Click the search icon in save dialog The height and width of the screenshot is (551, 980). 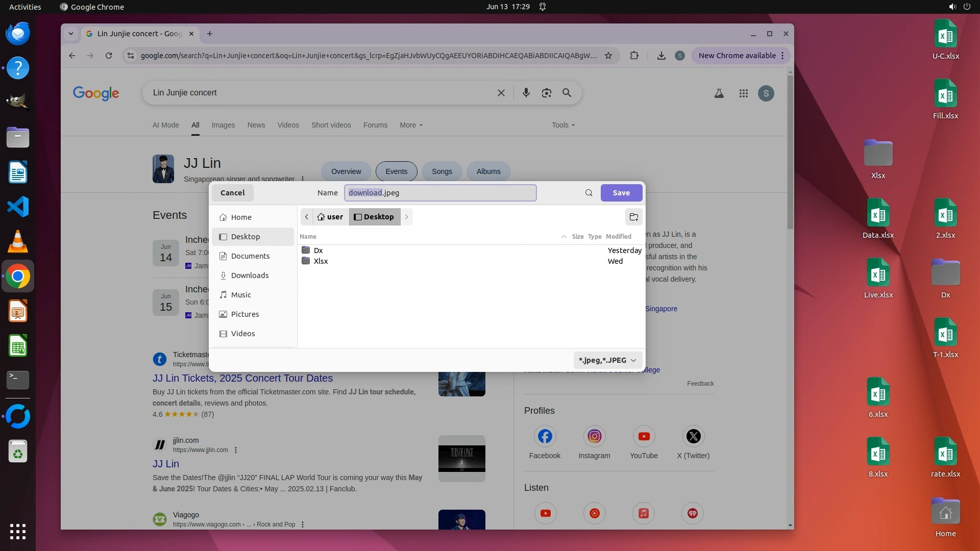(x=589, y=193)
